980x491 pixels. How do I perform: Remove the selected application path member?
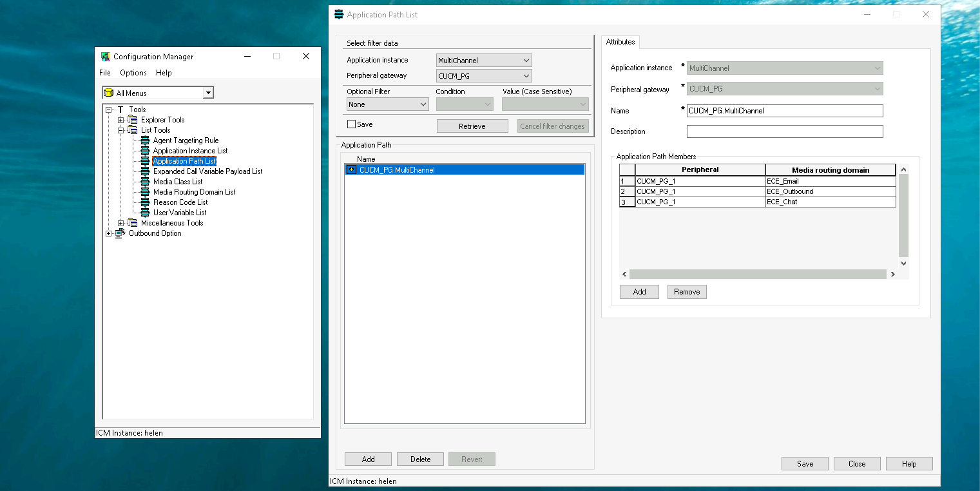(687, 292)
